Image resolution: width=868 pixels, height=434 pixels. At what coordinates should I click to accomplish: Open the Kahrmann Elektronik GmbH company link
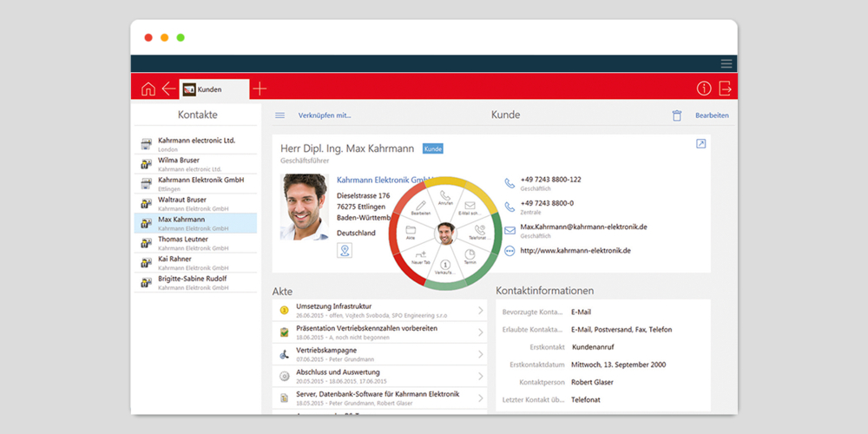point(383,180)
